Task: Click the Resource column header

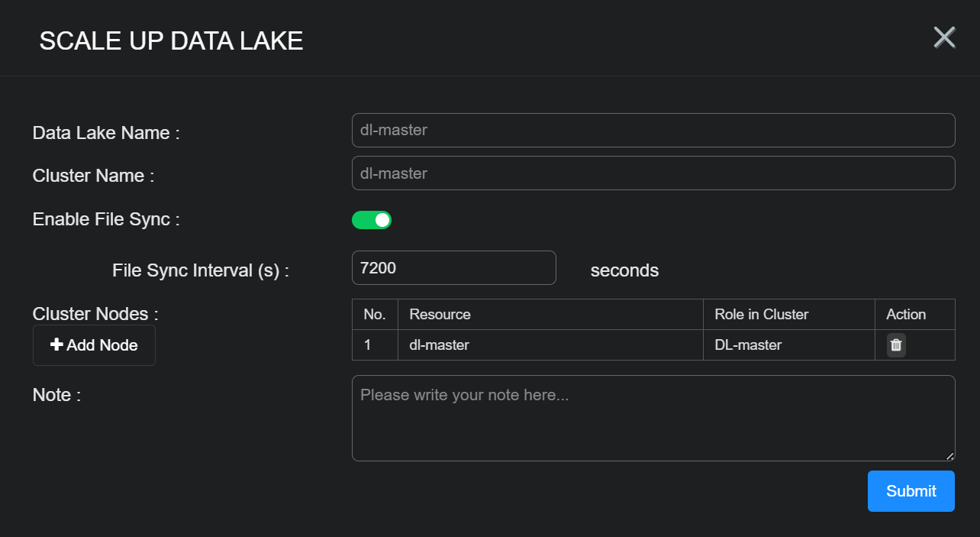Action: coord(440,315)
